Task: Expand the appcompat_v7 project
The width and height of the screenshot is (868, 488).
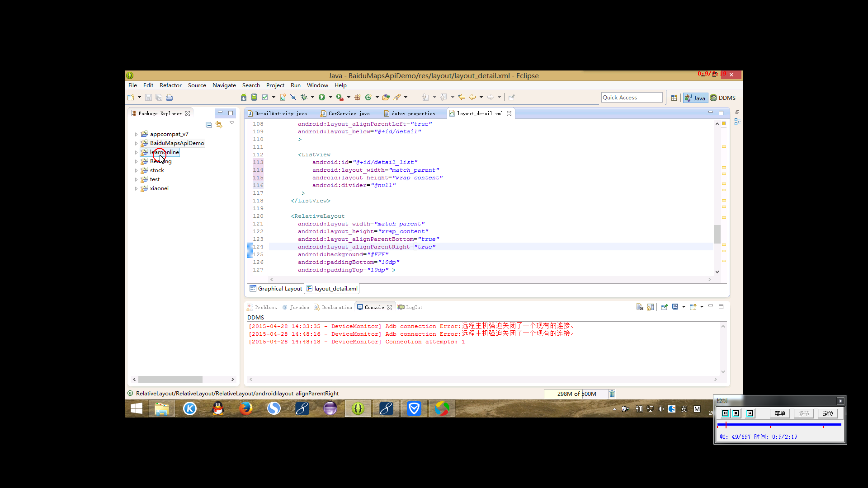Action: (x=136, y=134)
